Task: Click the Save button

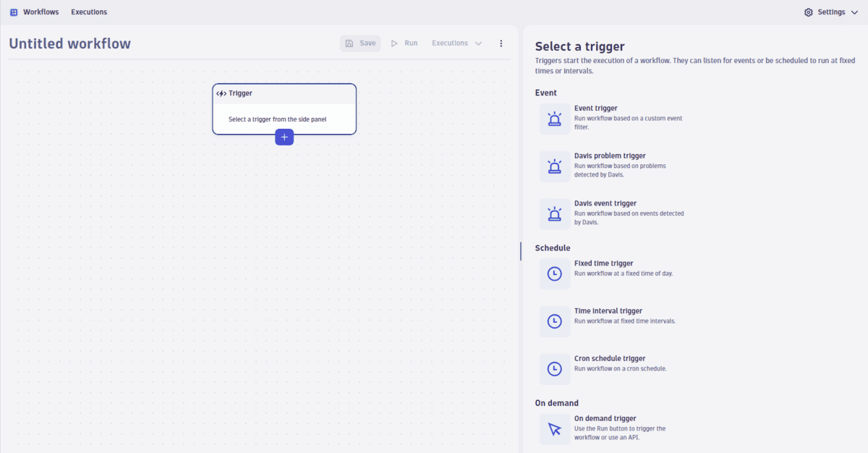Action: point(360,43)
